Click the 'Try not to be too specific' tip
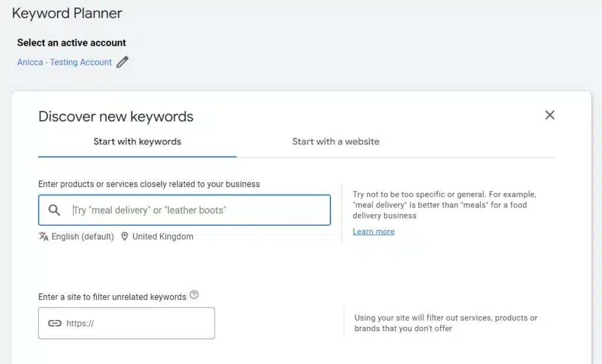This screenshot has width=602, height=364. tap(444, 205)
